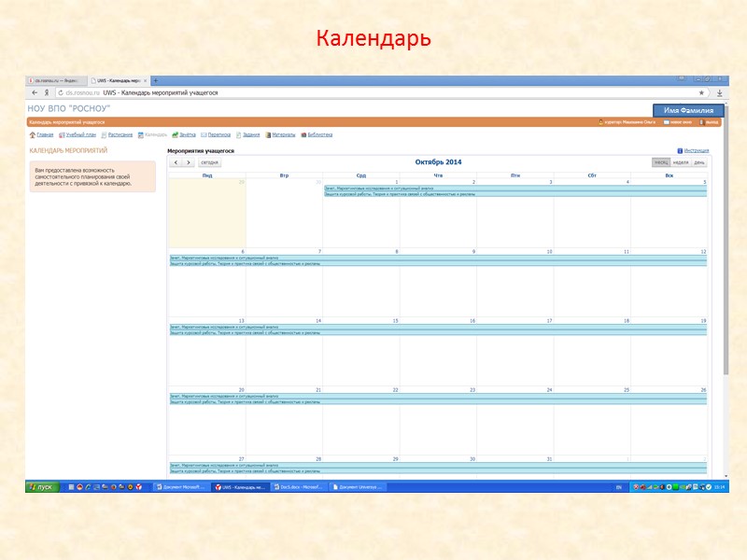Click the browser back arrow
747x560 pixels.
[35, 92]
